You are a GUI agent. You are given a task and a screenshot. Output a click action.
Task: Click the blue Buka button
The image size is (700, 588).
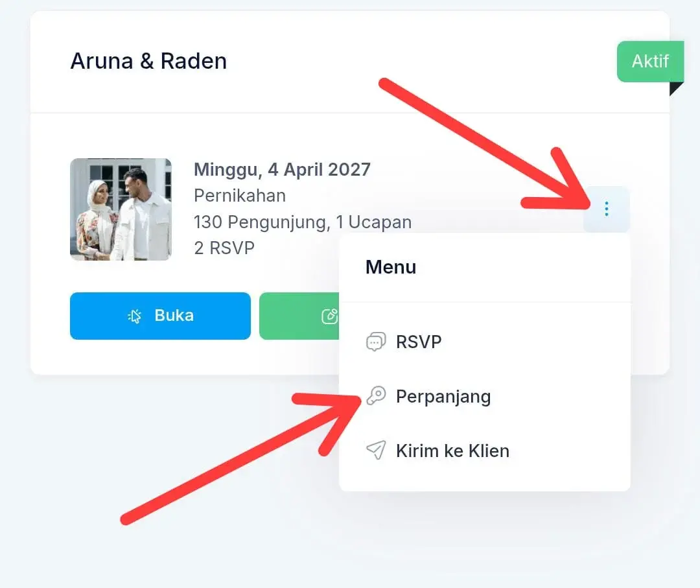(x=160, y=316)
